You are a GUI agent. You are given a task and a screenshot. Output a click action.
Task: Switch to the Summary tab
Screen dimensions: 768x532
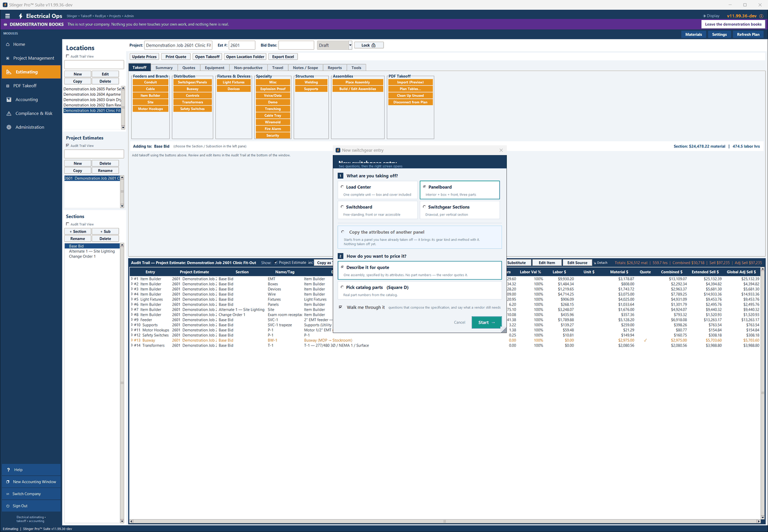point(164,68)
